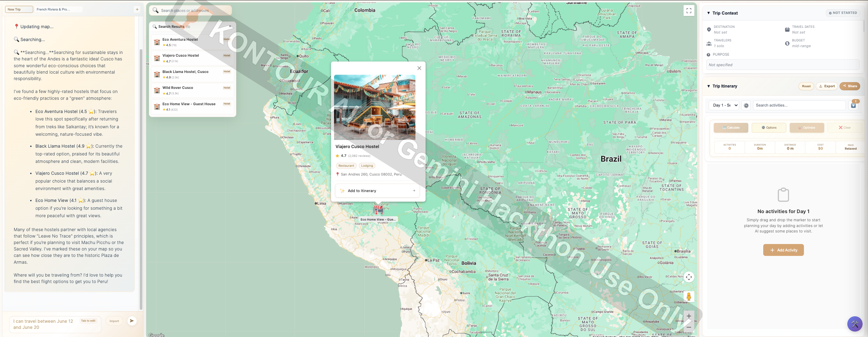Edit the Budget mid-range value
Screen dimensions: 868x337
(x=801, y=46)
